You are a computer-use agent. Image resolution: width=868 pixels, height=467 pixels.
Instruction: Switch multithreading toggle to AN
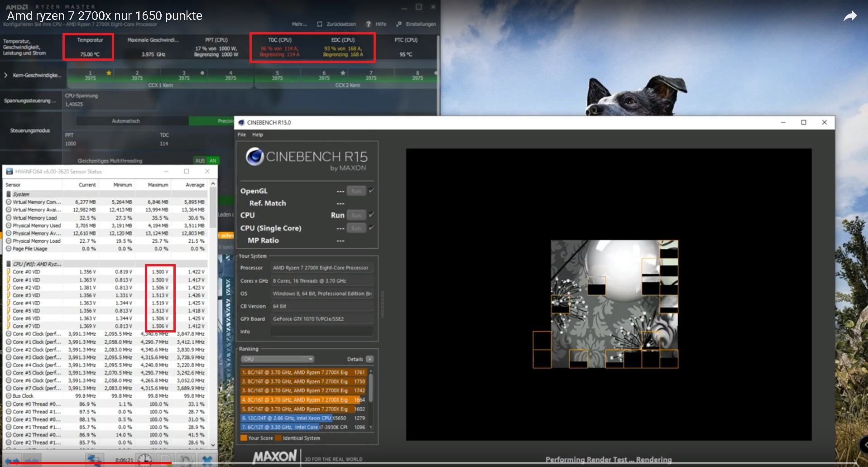213,161
